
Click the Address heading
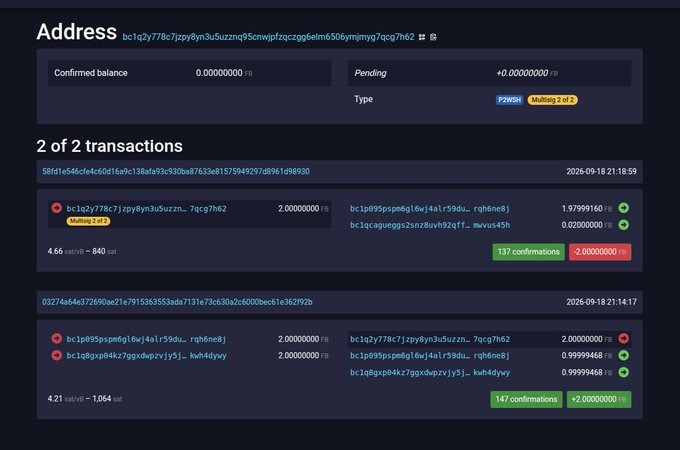point(77,32)
